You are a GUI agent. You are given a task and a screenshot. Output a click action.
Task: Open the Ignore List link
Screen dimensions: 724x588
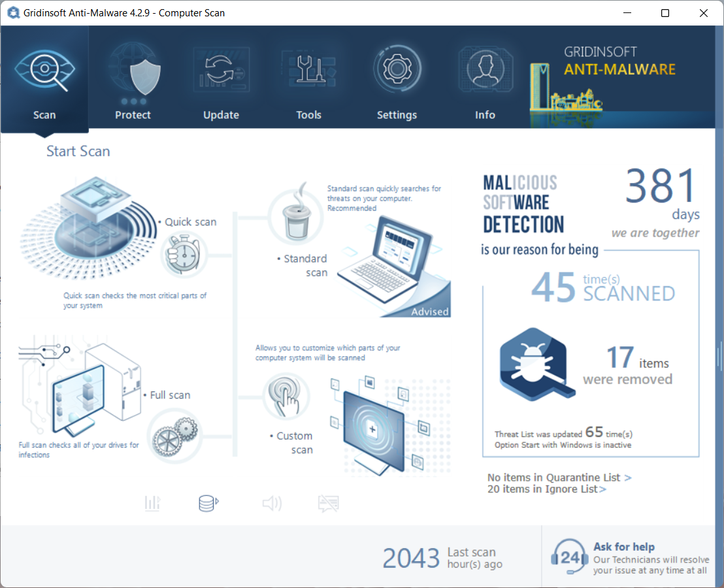(x=547, y=489)
